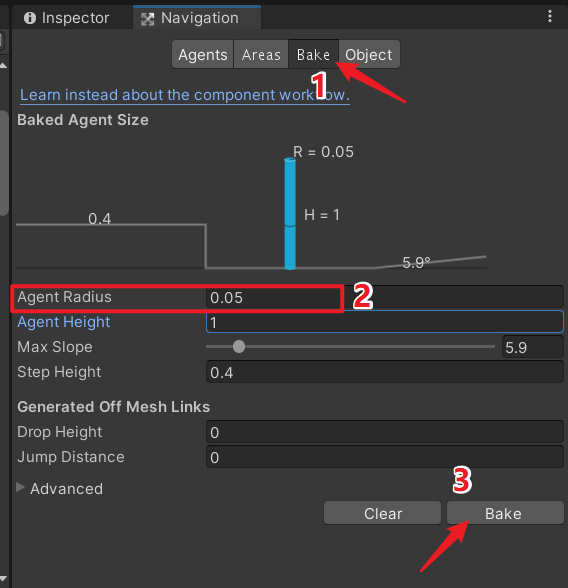Select the Navigation tab
Image resolution: width=568 pixels, height=588 pixels.
pos(197,18)
